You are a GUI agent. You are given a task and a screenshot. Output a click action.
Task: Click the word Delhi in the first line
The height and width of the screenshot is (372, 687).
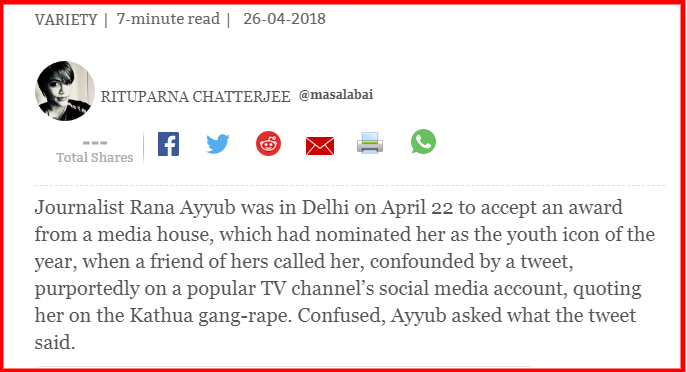click(325, 207)
